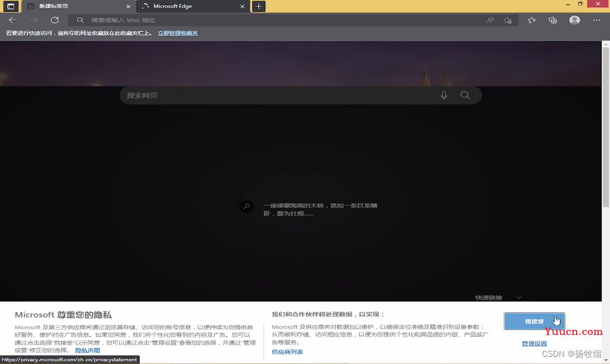Go back with the back arrow
610x364 pixels.
coord(13,20)
